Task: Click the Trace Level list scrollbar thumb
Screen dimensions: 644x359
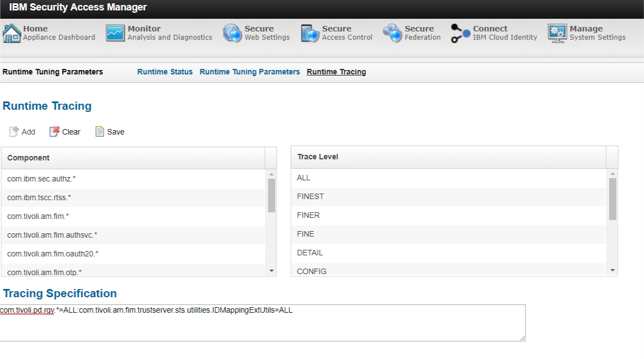Action: pos(613,199)
